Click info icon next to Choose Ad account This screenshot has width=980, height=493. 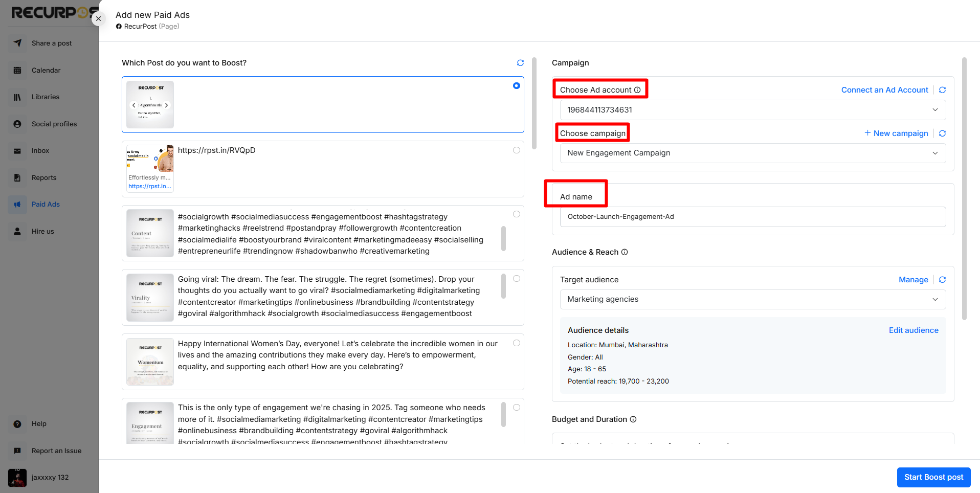[x=637, y=90]
